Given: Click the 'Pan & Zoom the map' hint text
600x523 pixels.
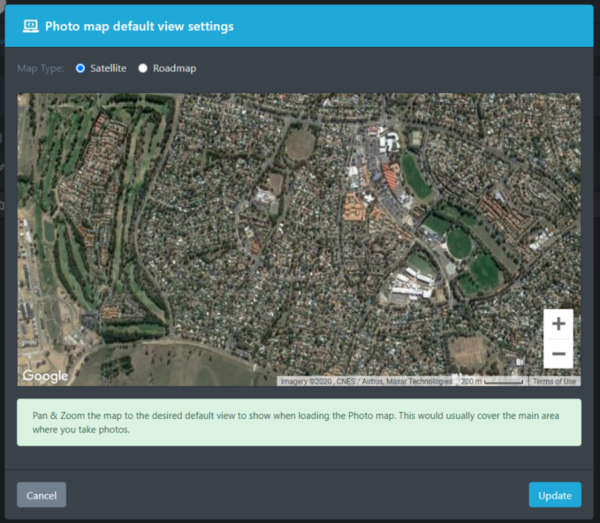Looking at the screenshot, I should (296, 422).
